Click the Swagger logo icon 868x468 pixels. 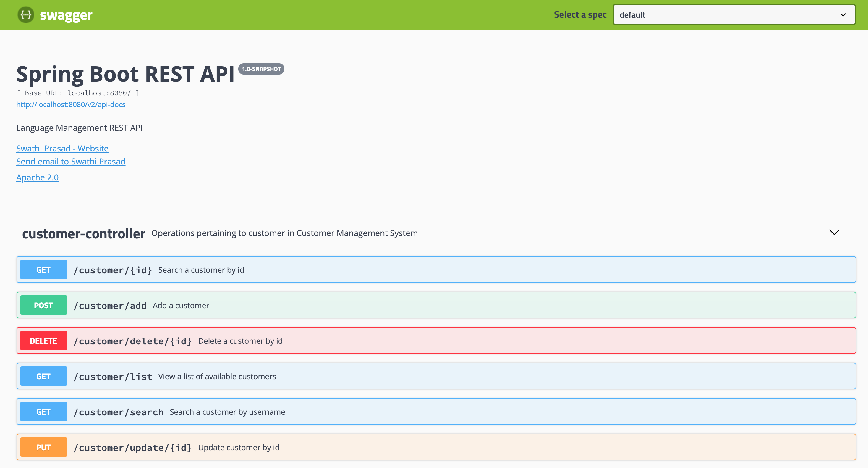pos(26,15)
